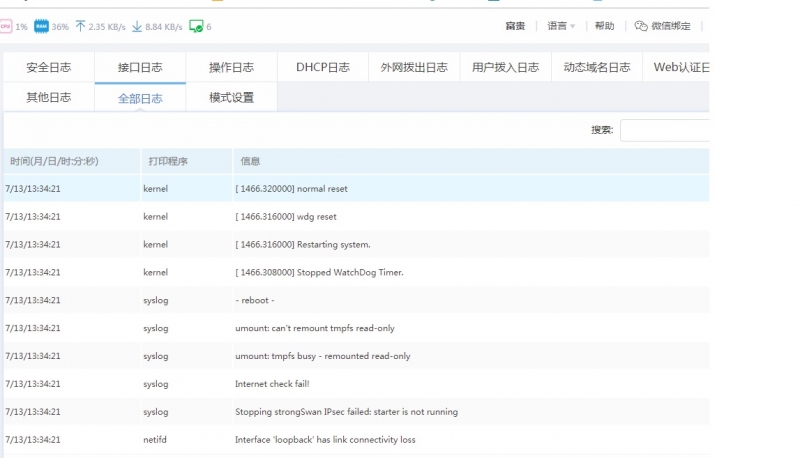The height and width of the screenshot is (458, 800).
Task: Select the 'Internet check fail!' log message
Action: coord(272,384)
